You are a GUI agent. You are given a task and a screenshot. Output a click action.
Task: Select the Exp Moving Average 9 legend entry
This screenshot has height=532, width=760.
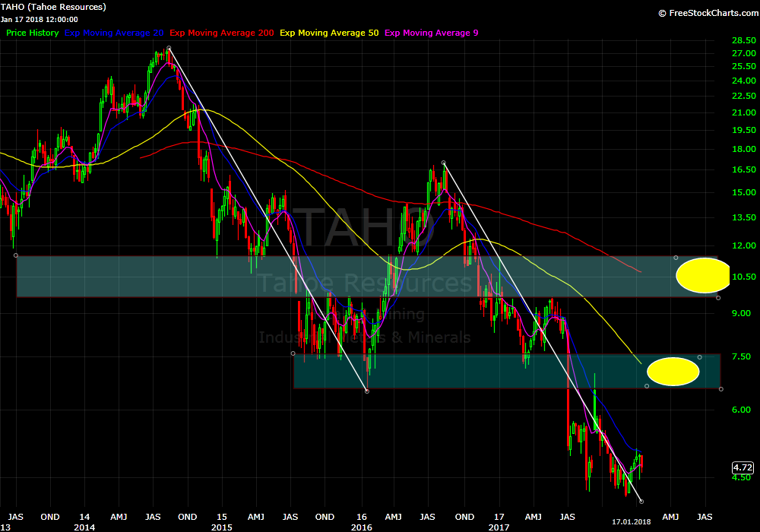pos(432,33)
